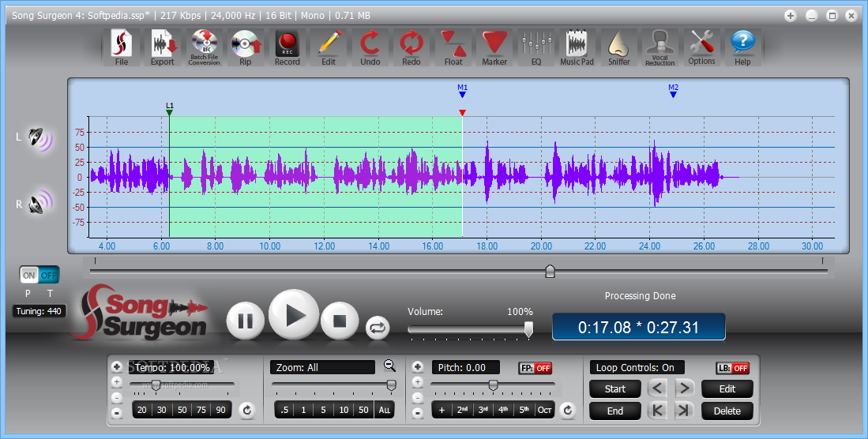Toggle the FP OFF switch

535,368
